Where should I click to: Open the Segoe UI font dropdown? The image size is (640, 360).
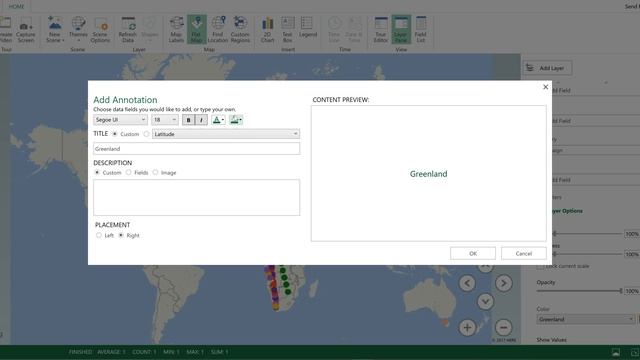[x=120, y=120]
